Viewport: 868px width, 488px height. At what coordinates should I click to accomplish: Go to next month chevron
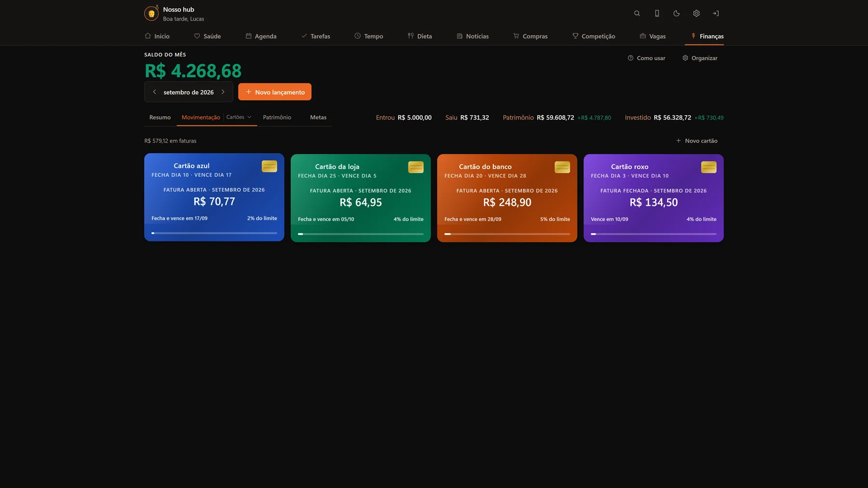coord(223,92)
